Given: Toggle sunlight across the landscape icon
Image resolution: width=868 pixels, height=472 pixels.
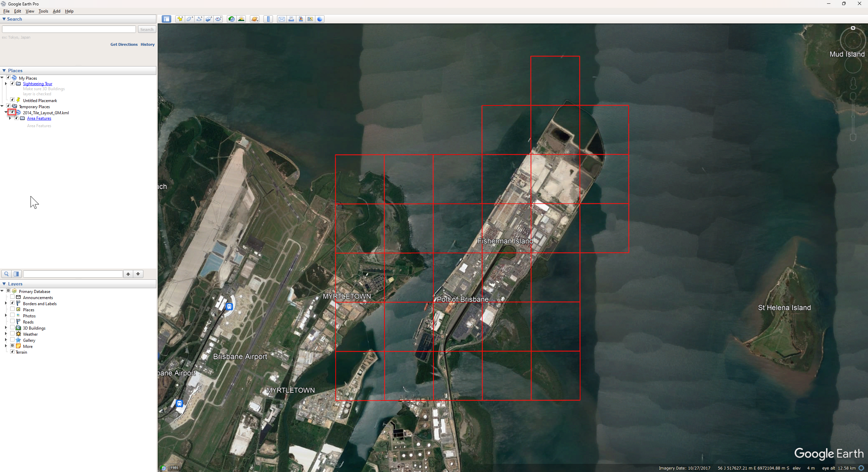Looking at the screenshot, I should (x=241, y=19).
